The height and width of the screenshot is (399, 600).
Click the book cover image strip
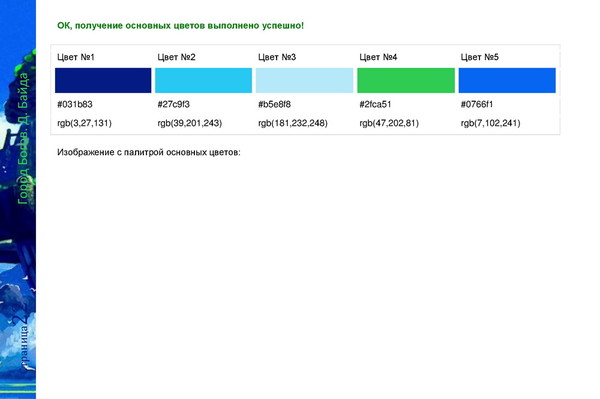[18, 199]
